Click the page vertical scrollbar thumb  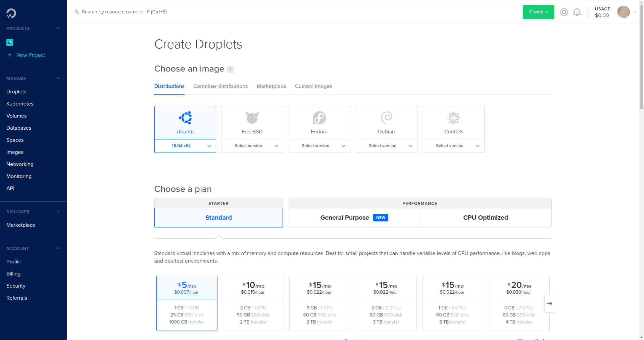click(x=641, y=57)
